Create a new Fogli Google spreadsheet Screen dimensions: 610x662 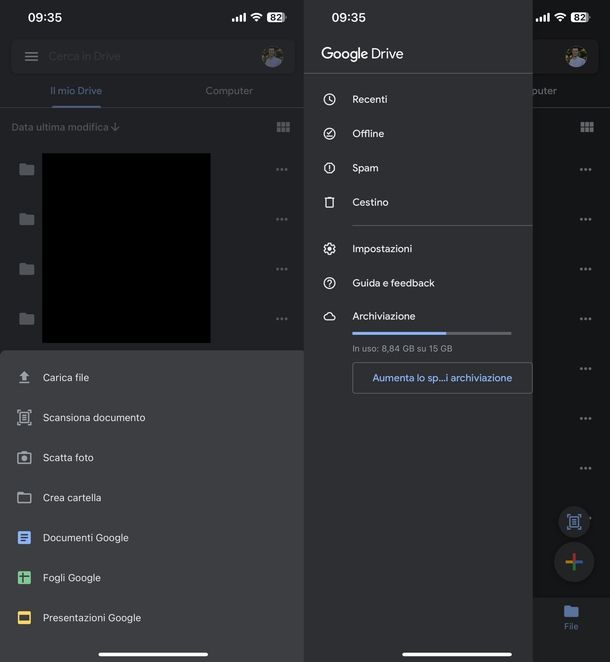point(71,578)
